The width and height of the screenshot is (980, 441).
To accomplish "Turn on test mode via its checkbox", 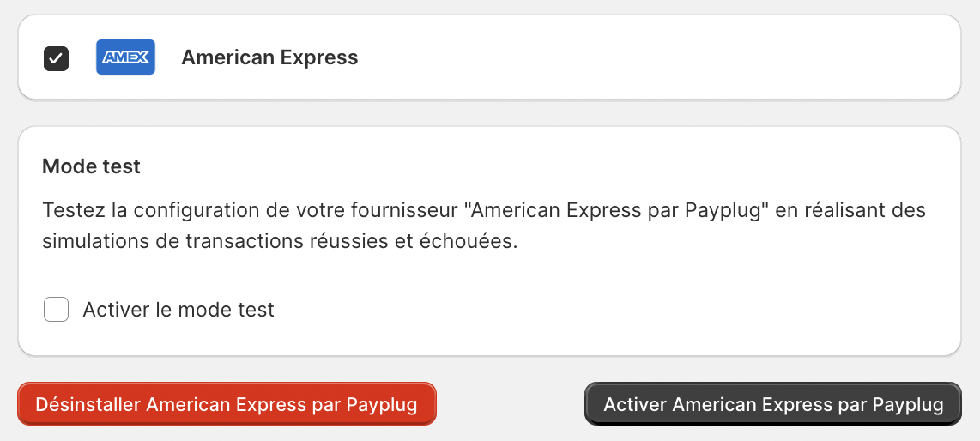I will [57, 309].
